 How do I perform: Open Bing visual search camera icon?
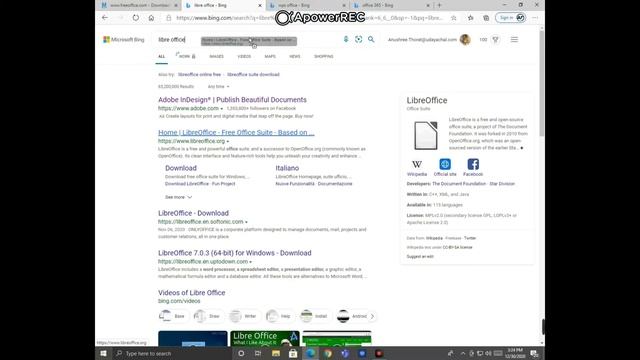pyautogui.click(x=358, y=39)
